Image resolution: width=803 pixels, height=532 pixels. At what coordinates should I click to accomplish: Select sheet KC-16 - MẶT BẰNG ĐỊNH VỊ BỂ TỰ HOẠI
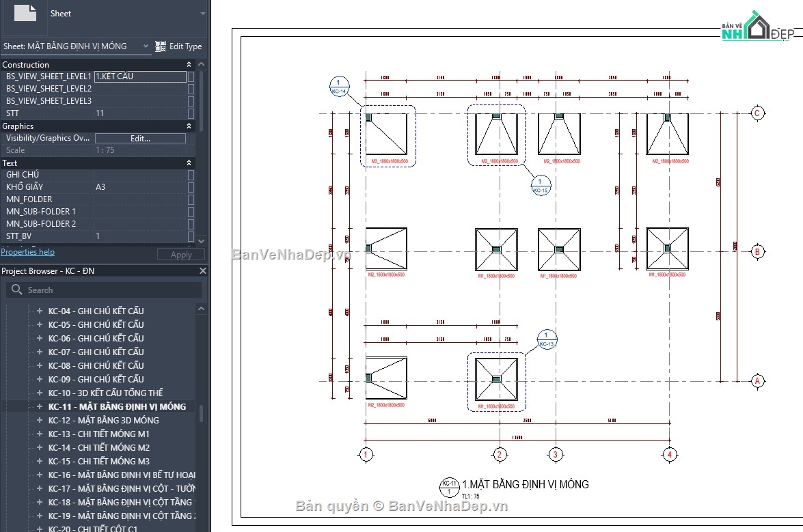coord(122,475)
